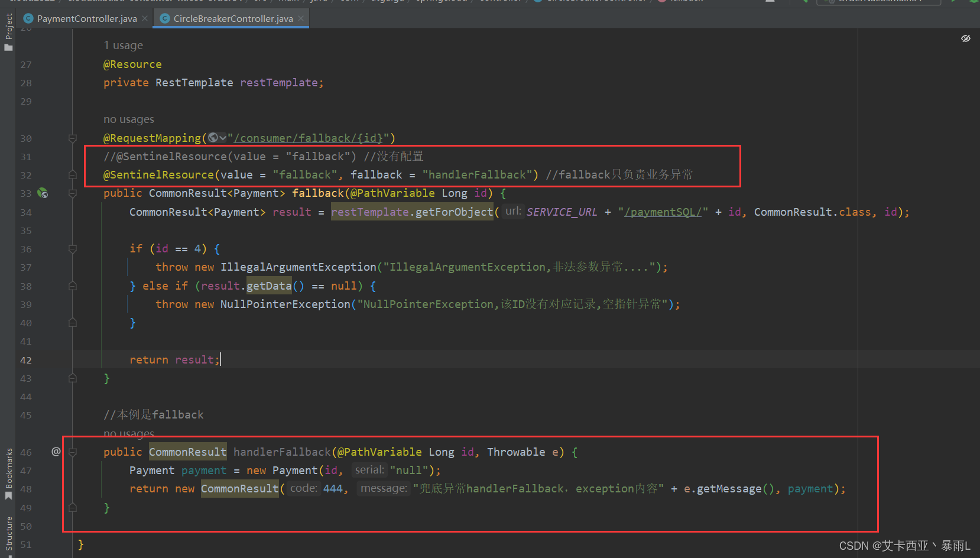Click the @SentinelResource annotation on line 32
The width and height of the screenshot is (980, 558).
pos(158,175)
